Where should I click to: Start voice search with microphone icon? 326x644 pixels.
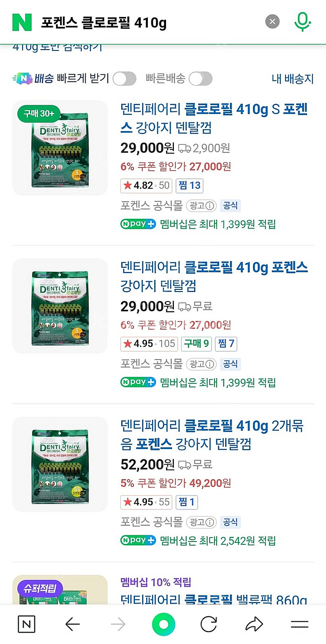tap(303, 22)
